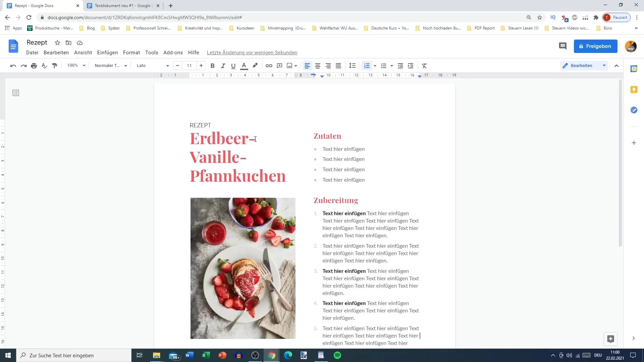644x362 pixels.
Task: Center align text
Action: 318,66
